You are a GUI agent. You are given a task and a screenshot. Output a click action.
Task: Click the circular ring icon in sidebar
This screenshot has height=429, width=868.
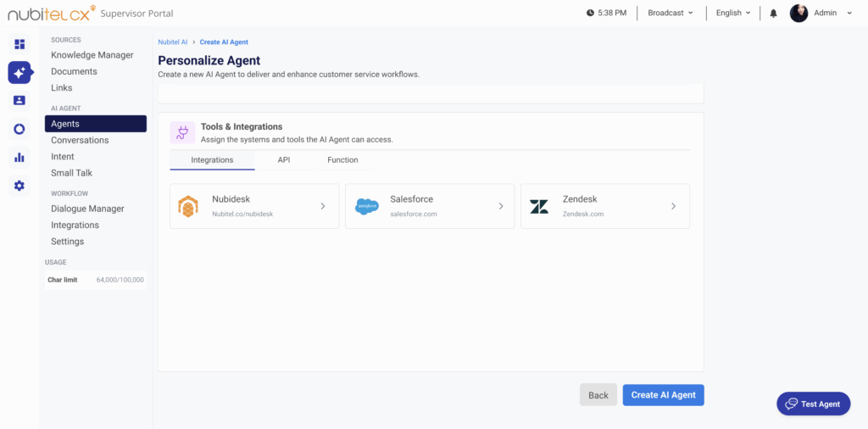tap(19, 129)
